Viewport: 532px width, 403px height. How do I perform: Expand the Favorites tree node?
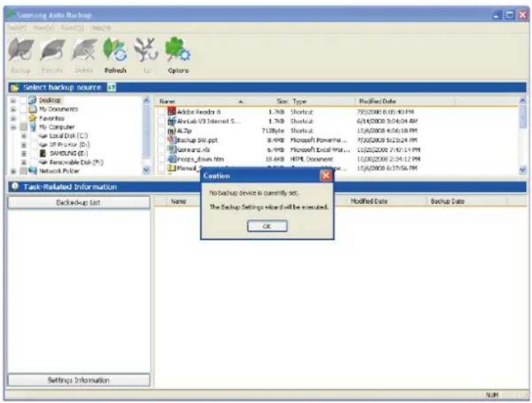coord(13,118)
